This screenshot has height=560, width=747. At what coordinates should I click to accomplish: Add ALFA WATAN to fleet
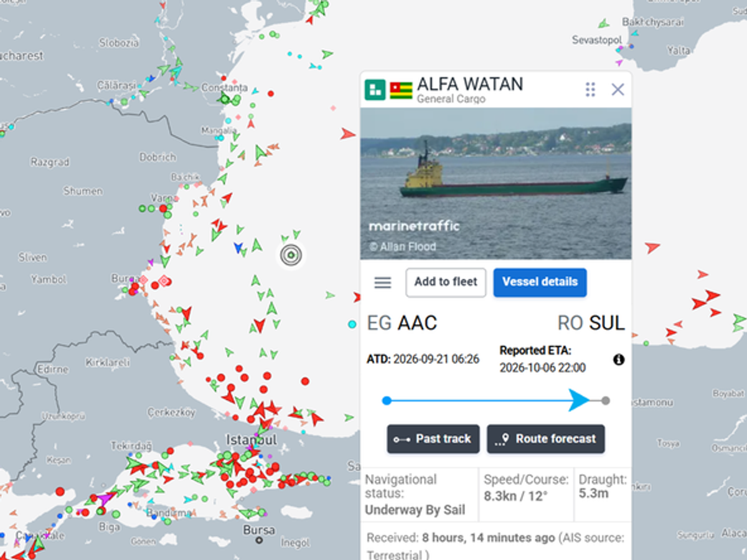[x=446, y=282]
